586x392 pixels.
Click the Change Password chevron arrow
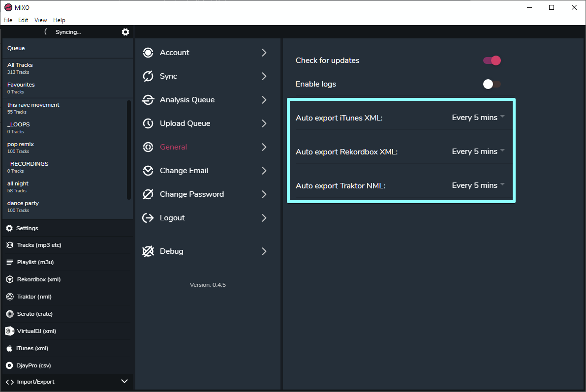pos(264,194)
